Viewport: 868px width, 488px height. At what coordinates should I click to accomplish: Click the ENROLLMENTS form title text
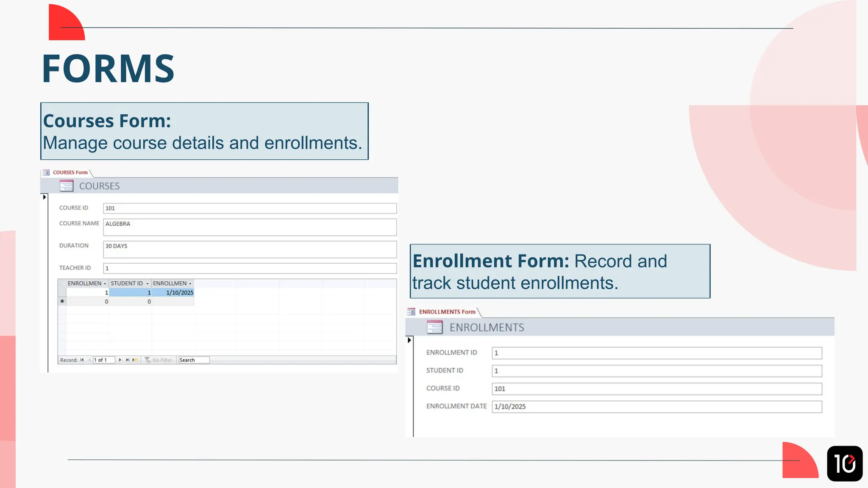point(487,327)
